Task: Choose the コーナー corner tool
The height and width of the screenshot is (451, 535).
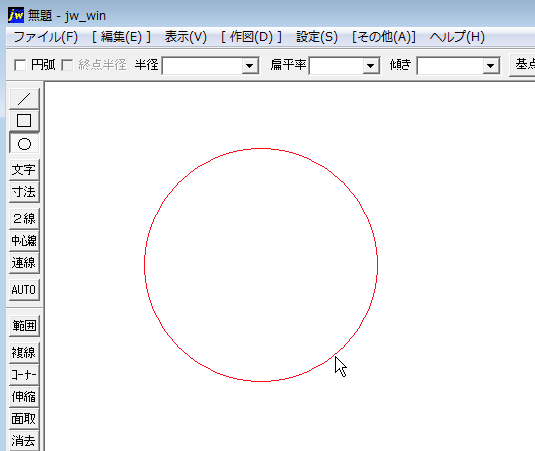Action: (24, 375)
